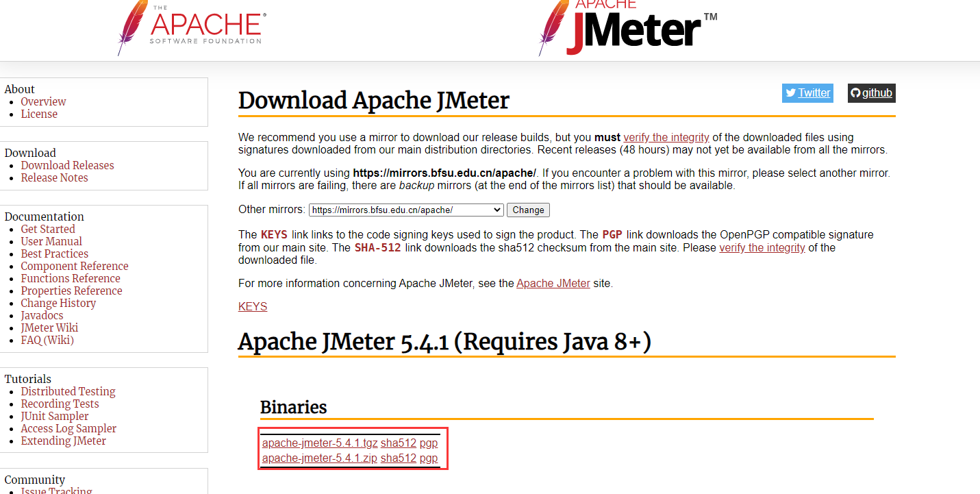Click the Download Apache JMeter heading

point(374,100)
